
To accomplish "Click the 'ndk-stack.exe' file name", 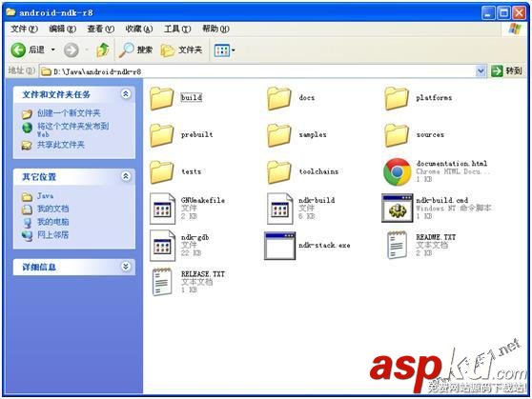I will coord(324,245).
